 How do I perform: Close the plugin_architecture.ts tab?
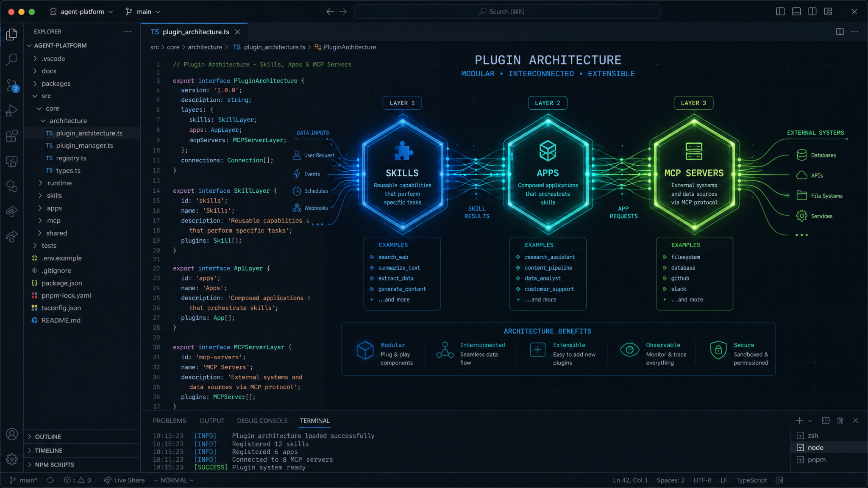pos(237,32)
